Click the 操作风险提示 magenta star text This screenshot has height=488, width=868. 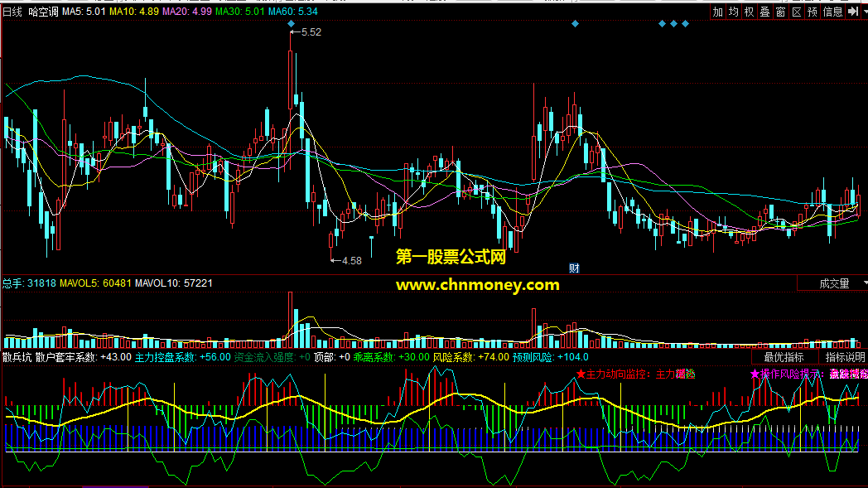click(x=808, y=374)
